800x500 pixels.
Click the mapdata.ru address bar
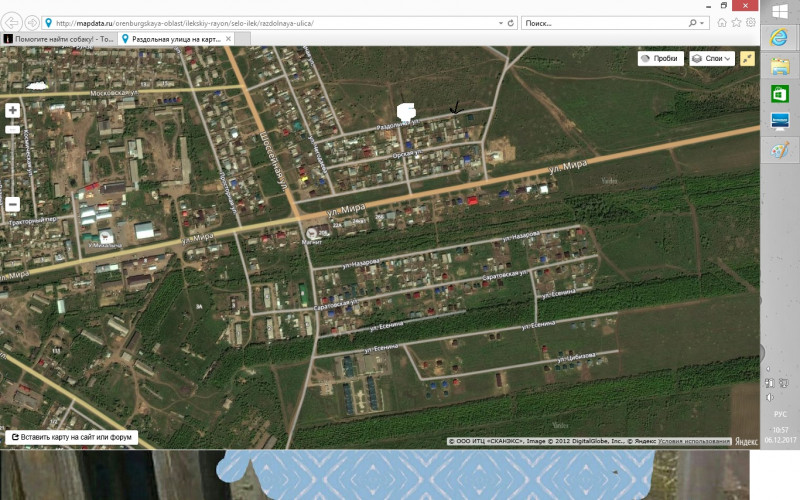[x=270, y=22]
